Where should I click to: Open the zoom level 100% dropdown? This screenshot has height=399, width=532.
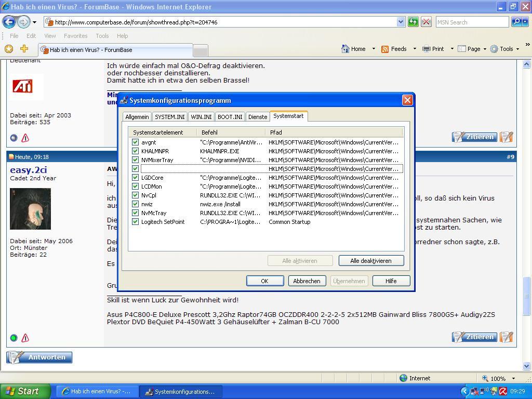(513, 378)
